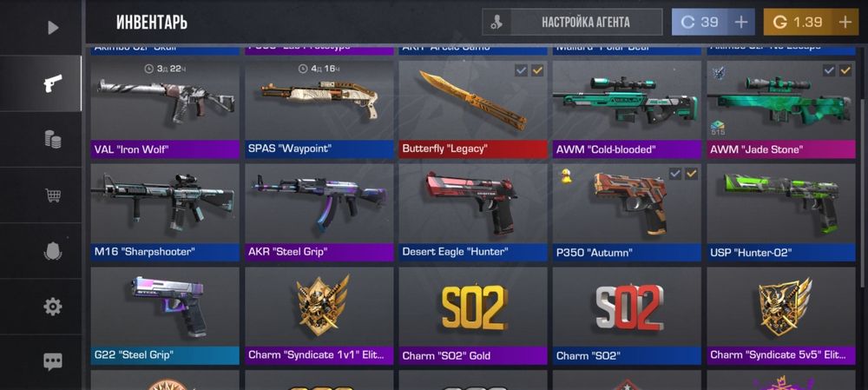Toggle the blue checkmark on P350 Autumn

click(674, 174)
